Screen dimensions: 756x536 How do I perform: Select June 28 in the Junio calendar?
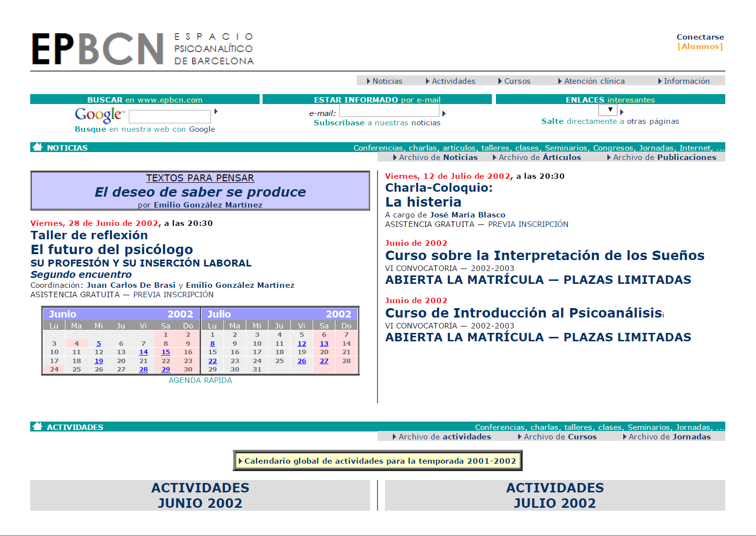(143, 369)
